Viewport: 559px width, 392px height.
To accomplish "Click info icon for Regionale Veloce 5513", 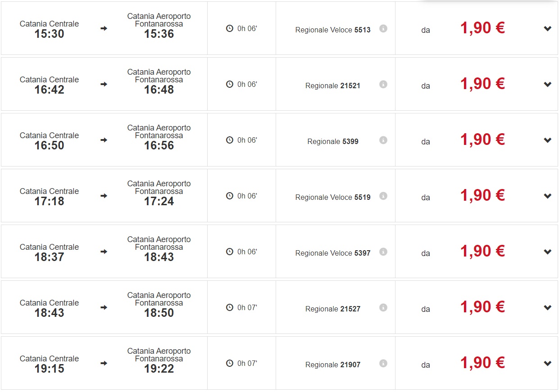I will 383,28.
